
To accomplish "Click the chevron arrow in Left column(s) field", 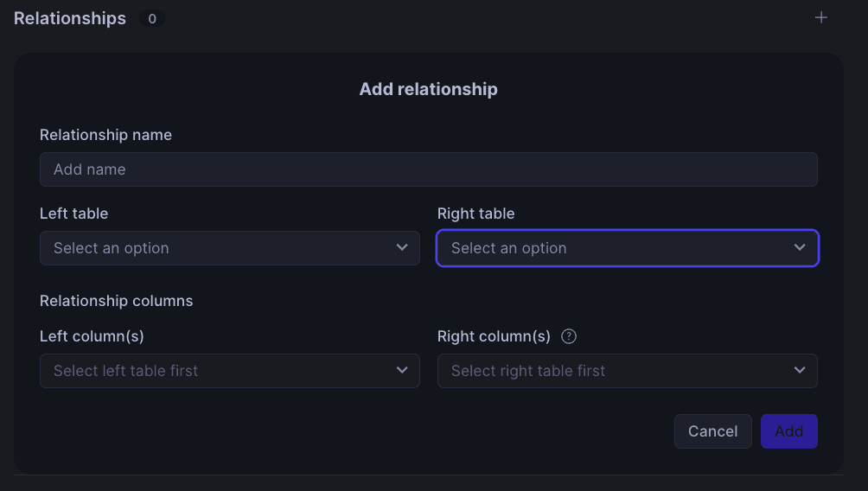I will pyautogui.click(x=402, y=370).
